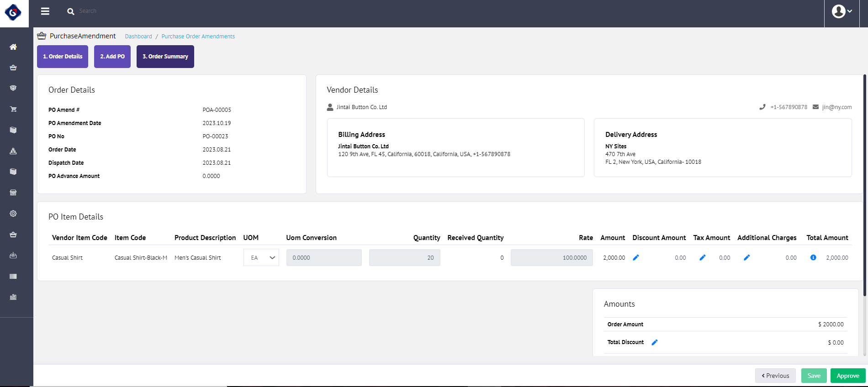Edit Discount Amount with pencil icon
The height and width of the screenshot is (387, 868).
636,258
